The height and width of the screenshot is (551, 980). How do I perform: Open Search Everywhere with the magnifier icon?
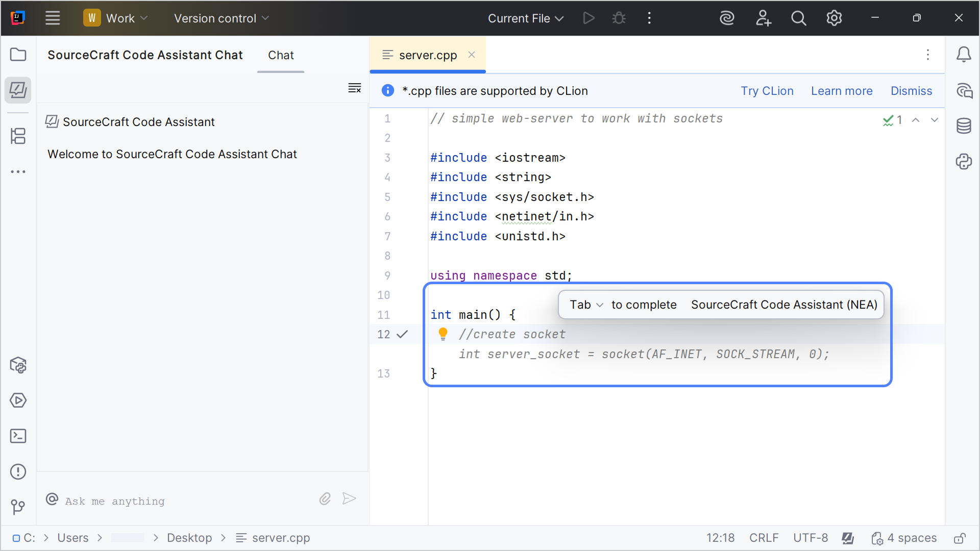click(x=799, y=18)
